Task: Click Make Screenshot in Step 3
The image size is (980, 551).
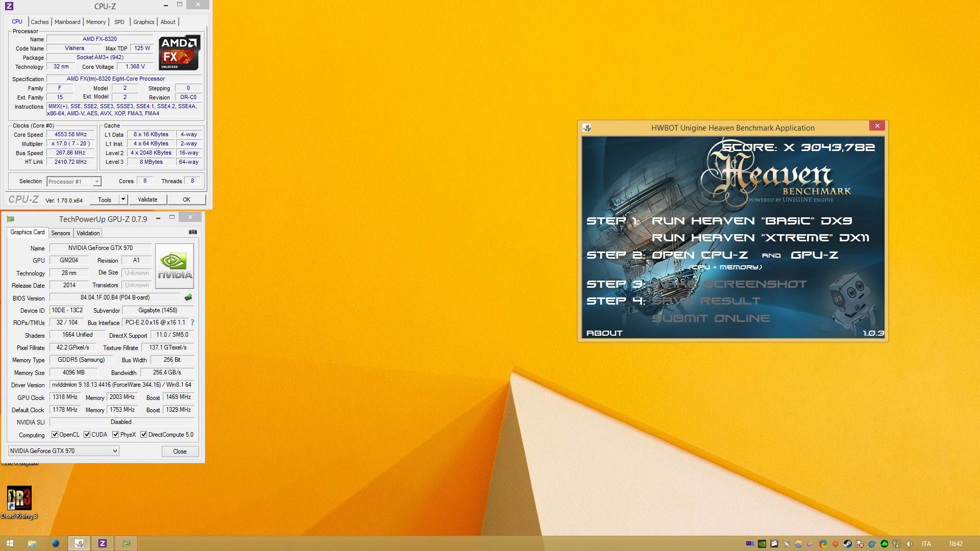Action: [x=729, y=284]
